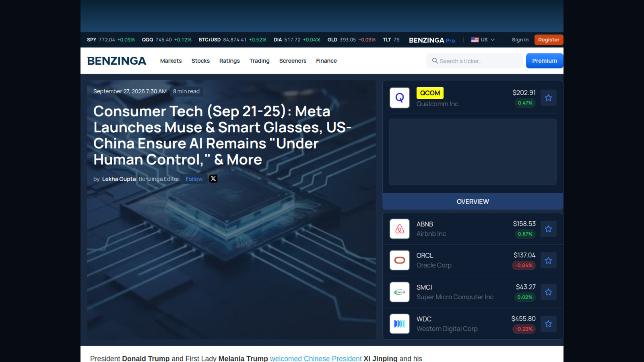Open the Finance menu
644x362 pixels.
click(326, 61)
